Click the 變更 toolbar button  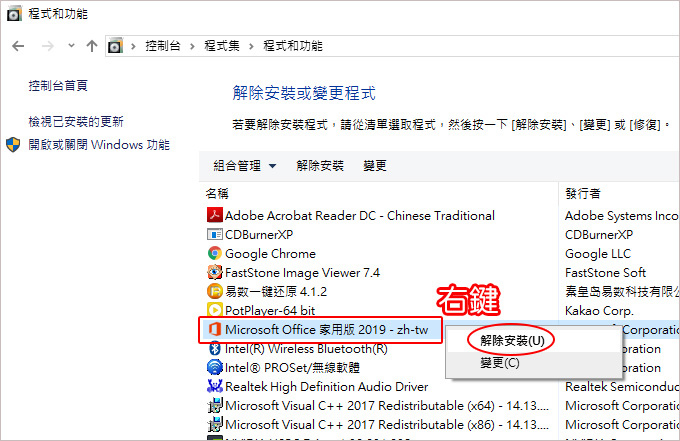(375, 166)
